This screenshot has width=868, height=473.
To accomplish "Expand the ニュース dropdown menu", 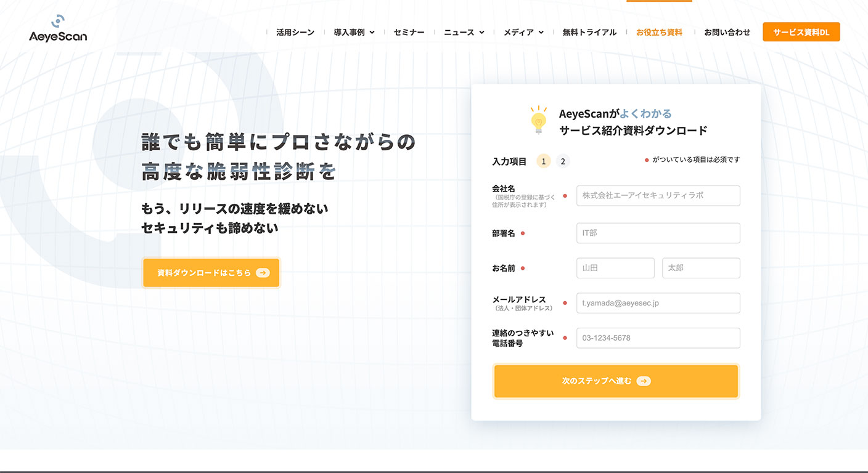I will tap(464, 32).
